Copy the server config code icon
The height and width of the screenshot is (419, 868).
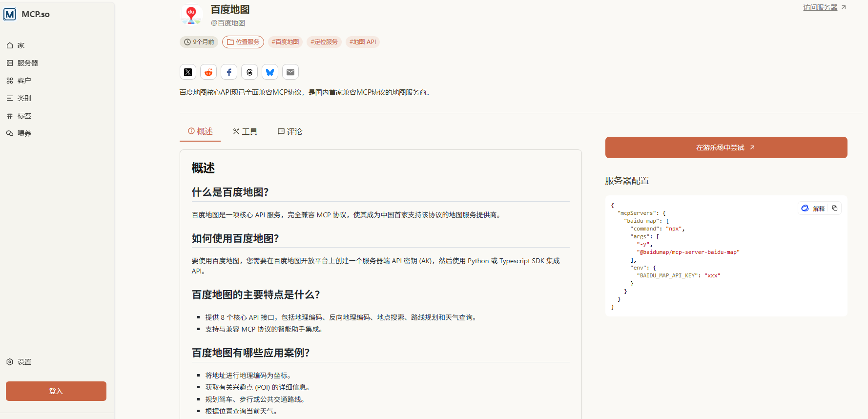[835, 209]
